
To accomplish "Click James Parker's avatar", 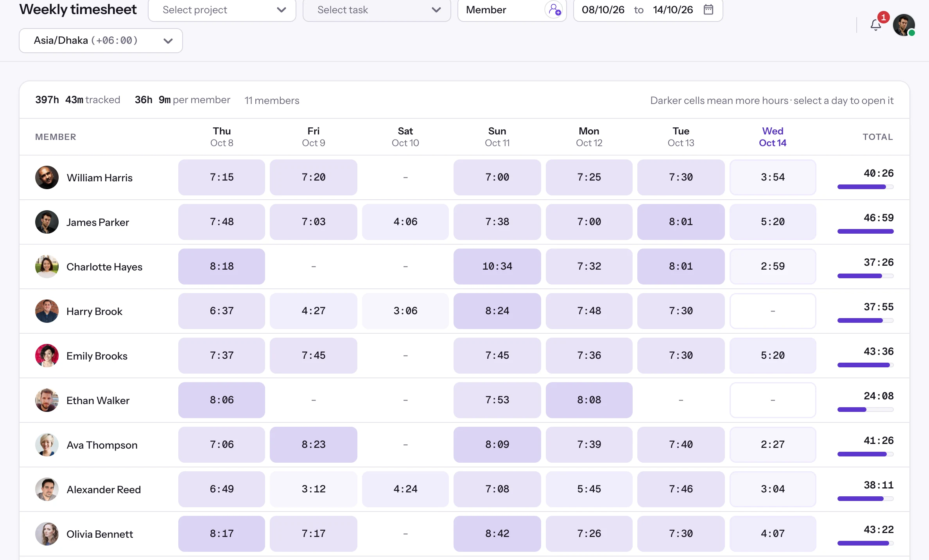I will pyautogui.click(x=47, y=222).
